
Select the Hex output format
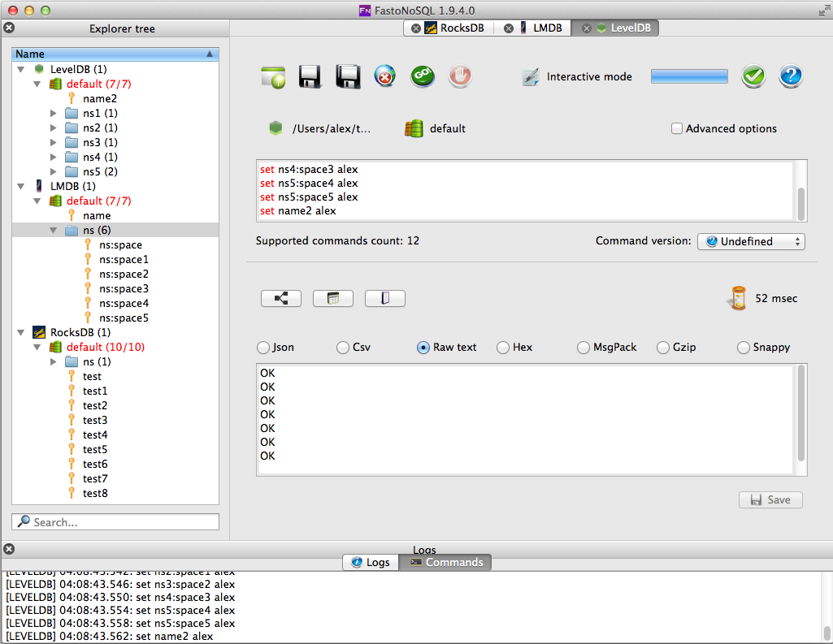click(502, 348)
